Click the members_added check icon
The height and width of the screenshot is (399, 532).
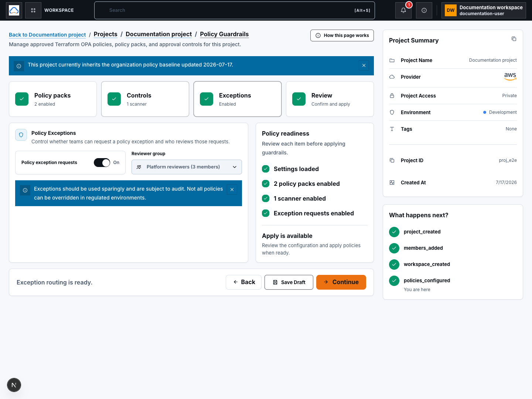[394, 248]
